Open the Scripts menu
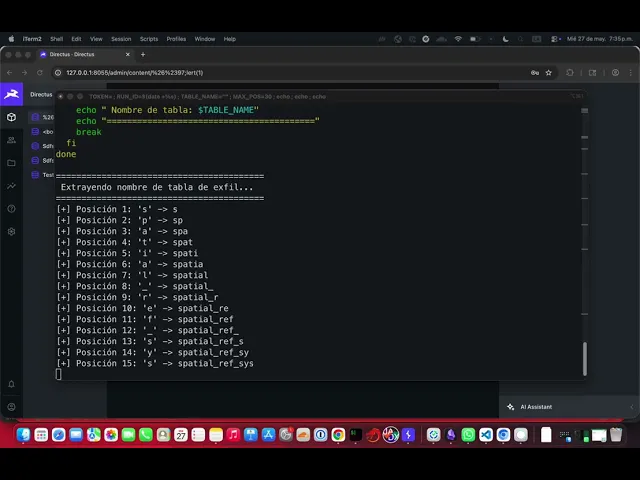This screenshot has width=640, height=480. click(x=149, y=39)
